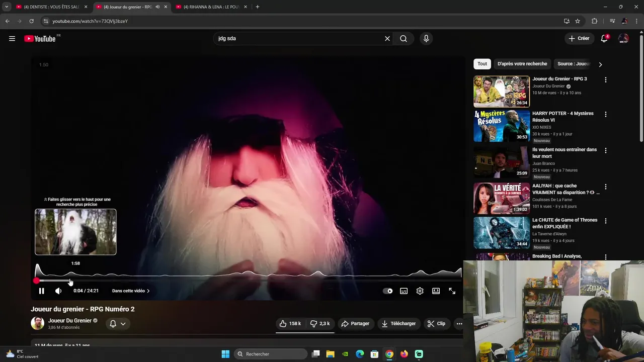Open AALIYAH la vérité video thumbnail

coord(502,198)
